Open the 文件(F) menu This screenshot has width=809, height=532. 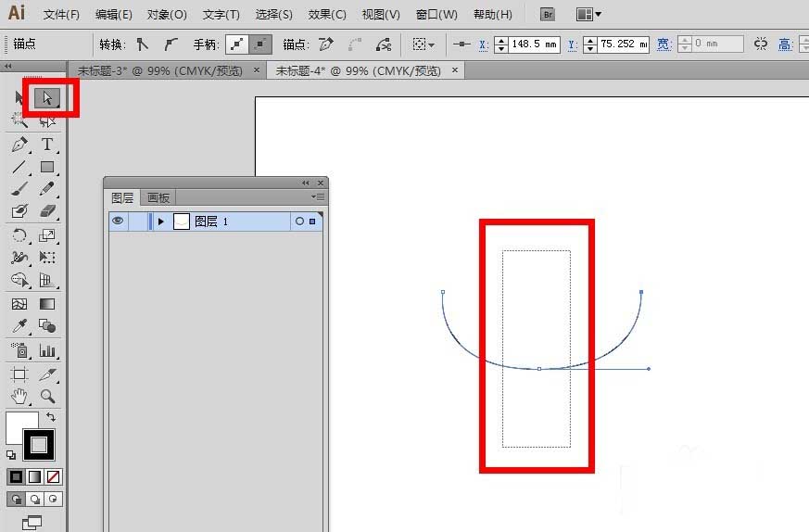click(x=61, y=15)
